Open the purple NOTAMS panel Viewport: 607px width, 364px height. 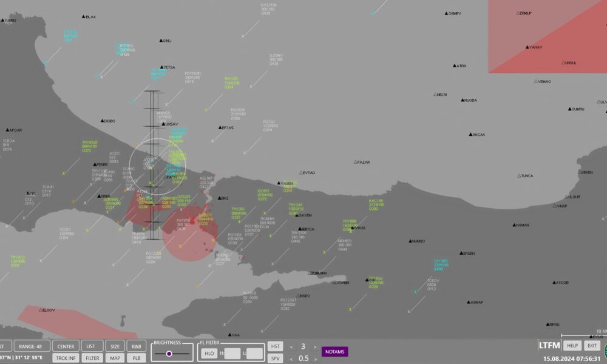334,352
